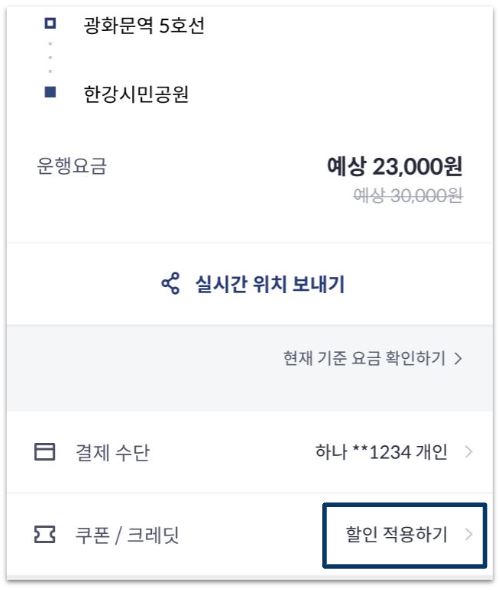
Task: Click the coupon ticket icon
Action: 45,534
